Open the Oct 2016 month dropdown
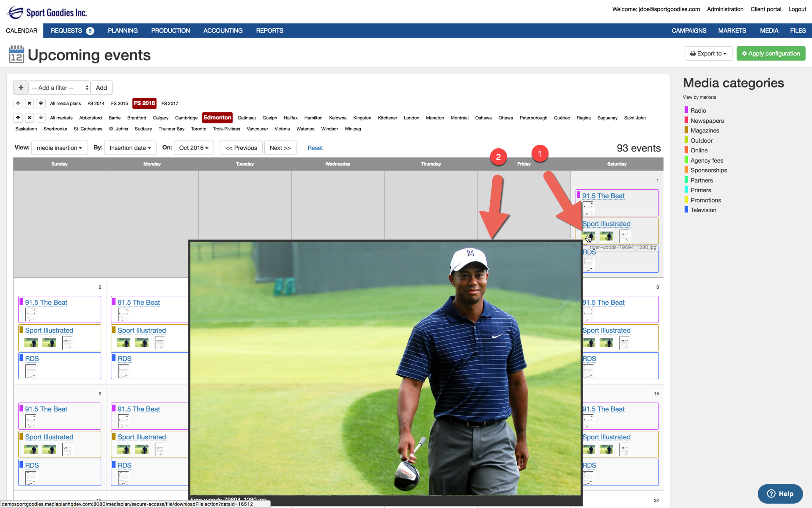Screen dimensions: 812x508 193,148
